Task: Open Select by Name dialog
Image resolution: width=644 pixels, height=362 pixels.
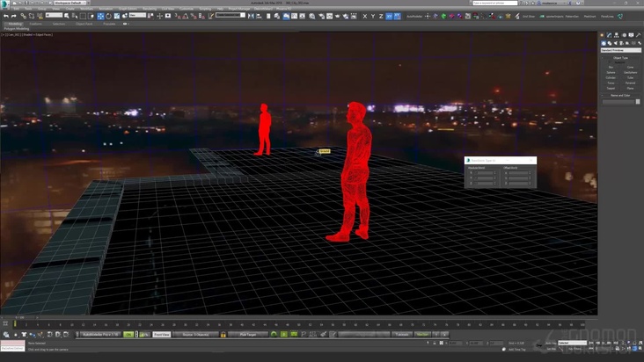Action: point(75,16)
